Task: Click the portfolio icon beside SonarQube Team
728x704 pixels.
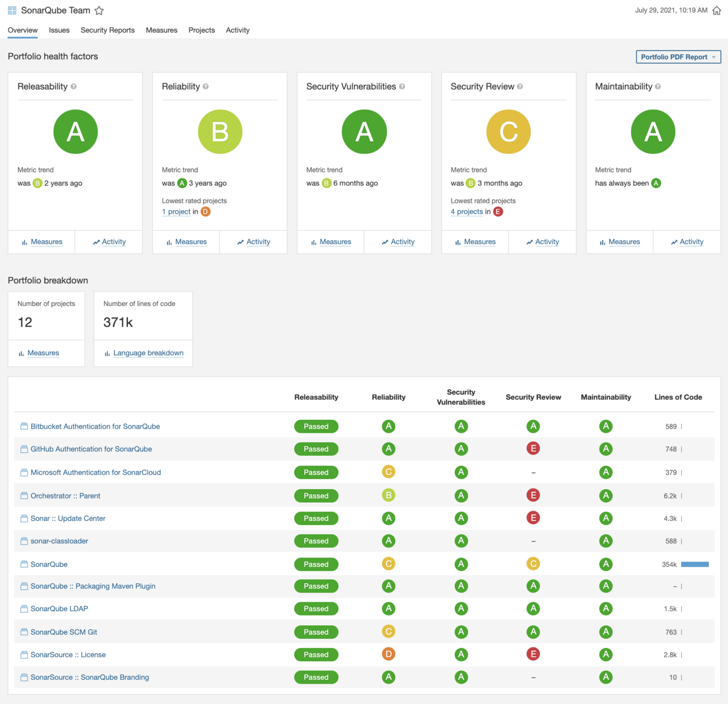Action: (12, 10)
